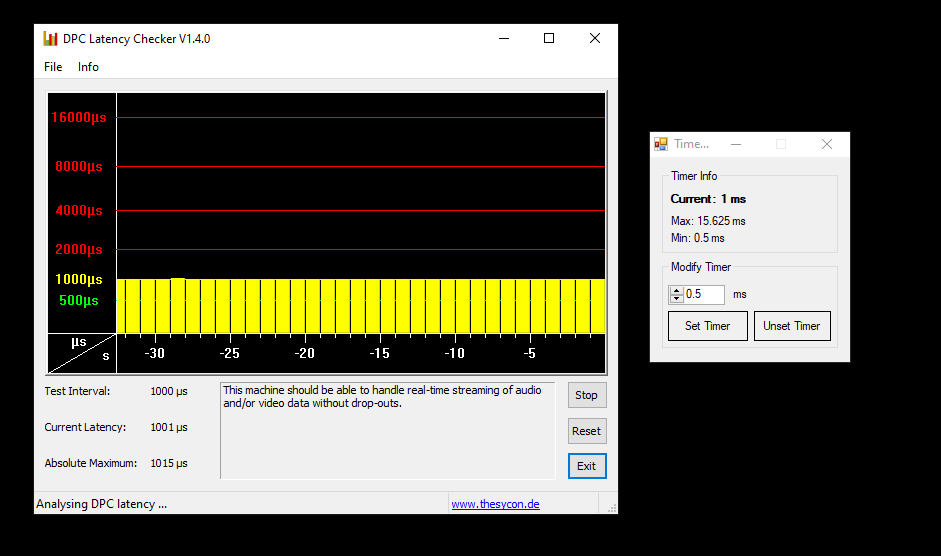Open the File menu
Viewport: 941px width, 556px height.
point(53,67)
